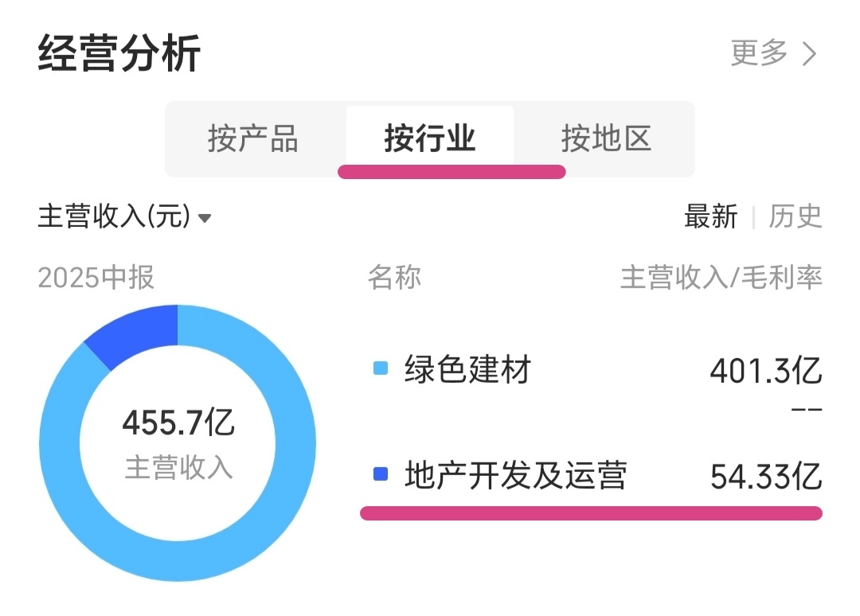
Task: Click the chevron arrow beside 更多
Action: [x=810, y=54]
